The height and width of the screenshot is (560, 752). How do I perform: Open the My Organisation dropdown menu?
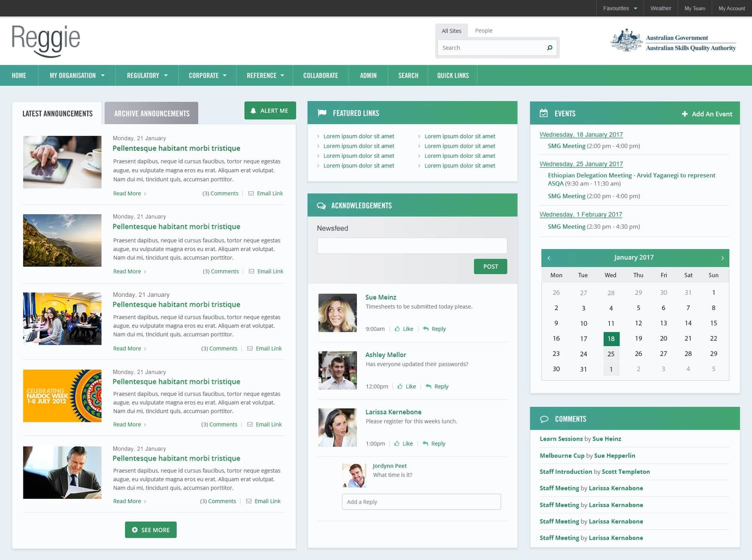pyautogui.click(x=76, y=75)
